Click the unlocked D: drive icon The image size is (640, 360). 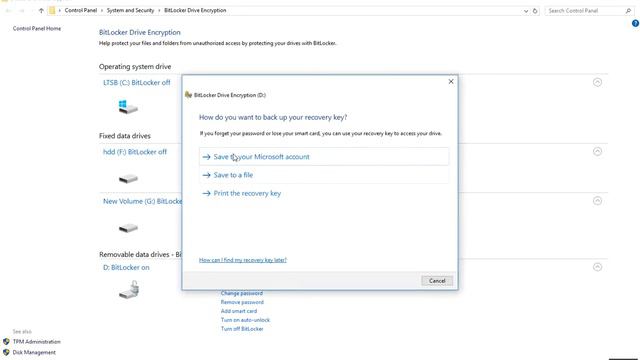tap(129, 289)
